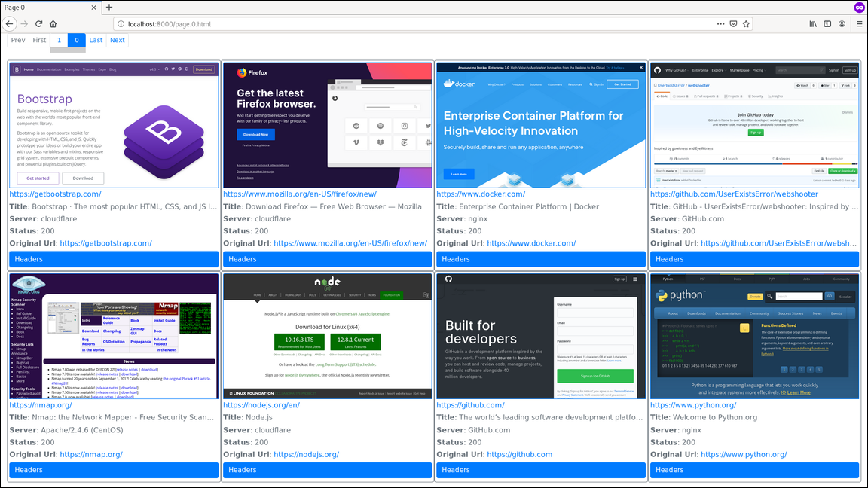The height and width of the screenshot is (488, 868).
Task: Click the browser forward arrow
Action: click(24, 24)
